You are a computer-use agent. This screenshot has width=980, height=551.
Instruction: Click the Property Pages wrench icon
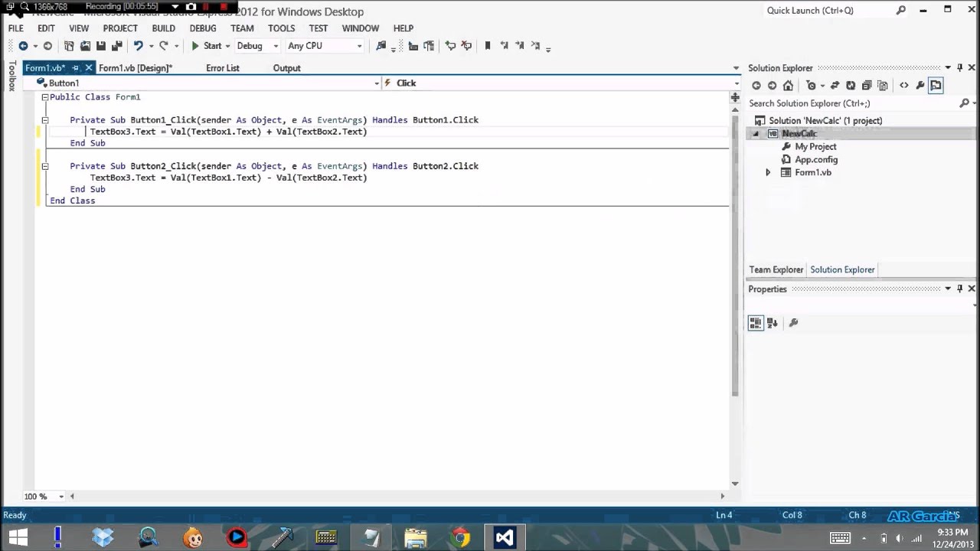(x=793, y=323)
